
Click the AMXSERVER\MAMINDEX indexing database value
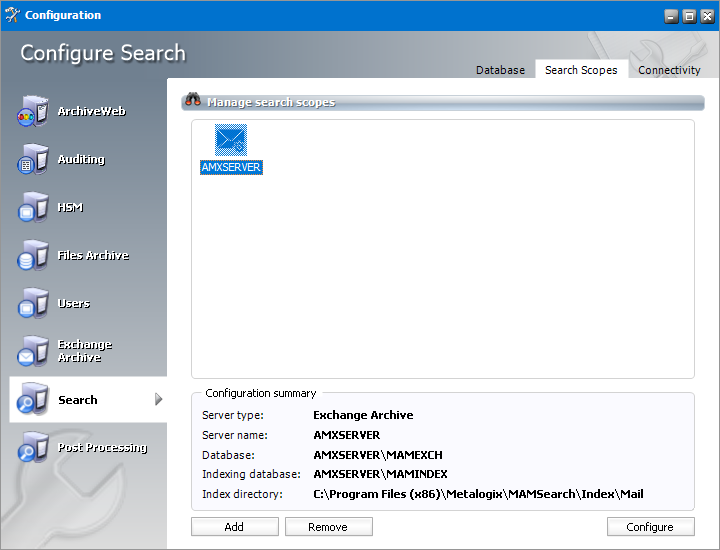tap(380, 474)
